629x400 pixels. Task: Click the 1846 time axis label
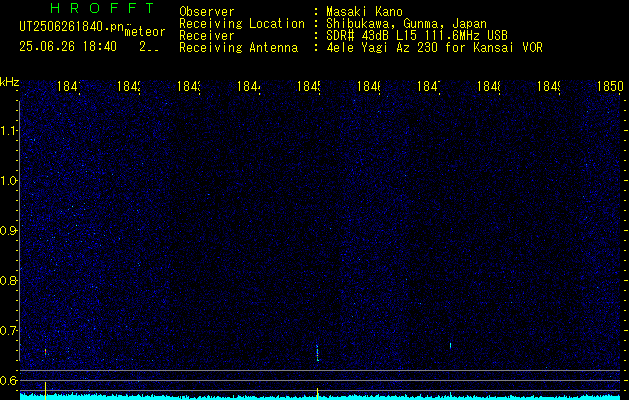click(369, 86)
